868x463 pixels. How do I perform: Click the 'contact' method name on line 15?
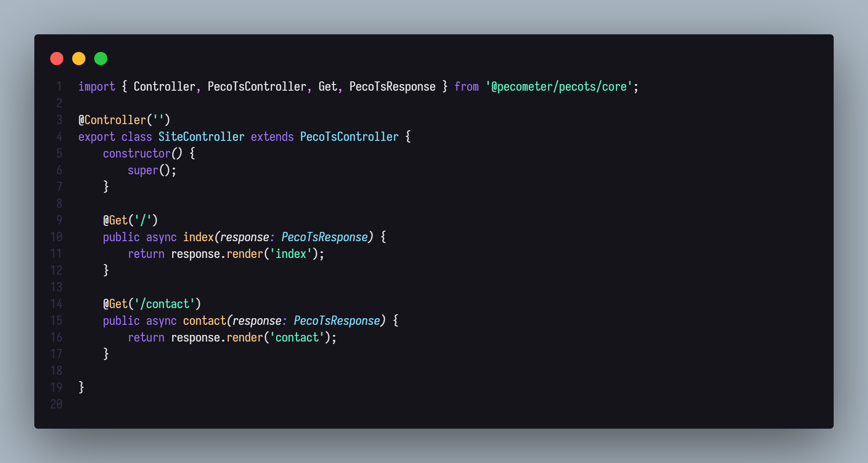[204, 321]
